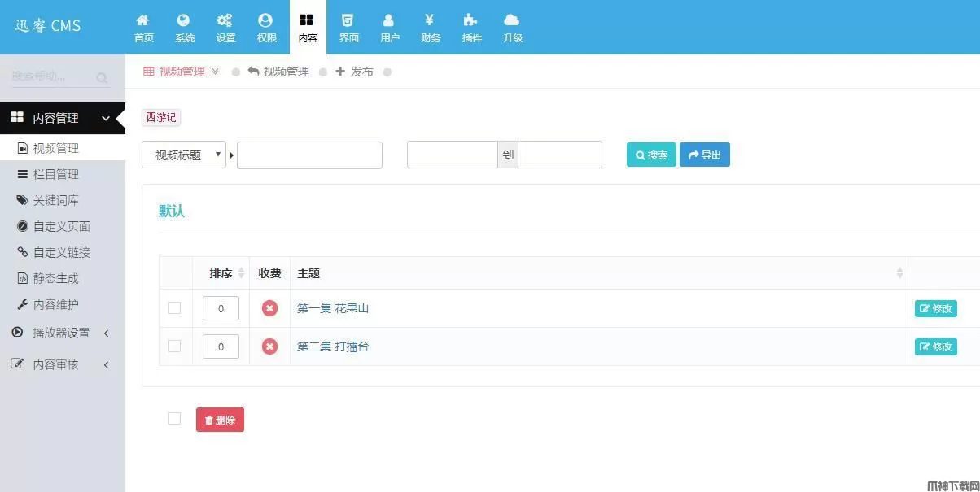Check the checkbox for 第一集 花果山 row
980x492 pixels.
[x=174, y=308]
